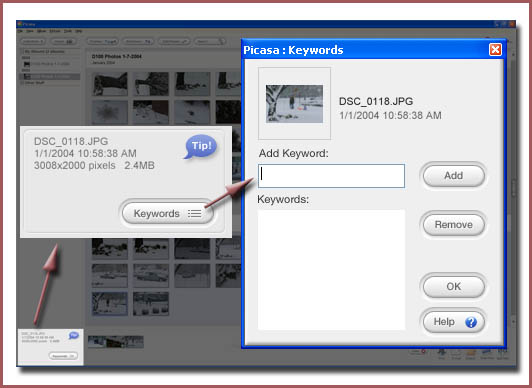Close the Picasa : Keywords dialog

click(x=495, y=50)
